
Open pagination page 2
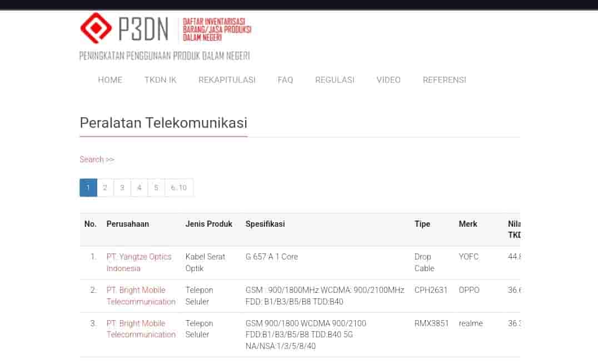[105, 187]
